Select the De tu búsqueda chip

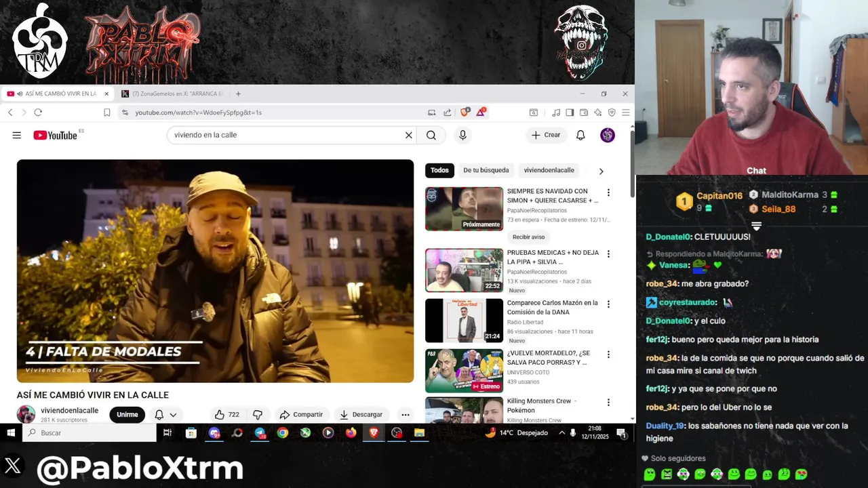pos(486,170)
